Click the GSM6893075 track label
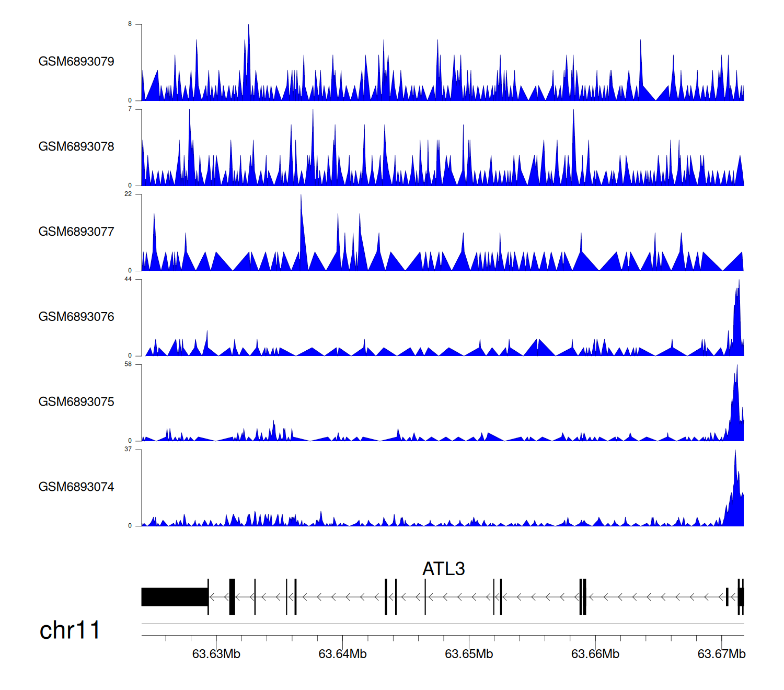784x690 pixels. pyautogui.click(x=76, y=402)
